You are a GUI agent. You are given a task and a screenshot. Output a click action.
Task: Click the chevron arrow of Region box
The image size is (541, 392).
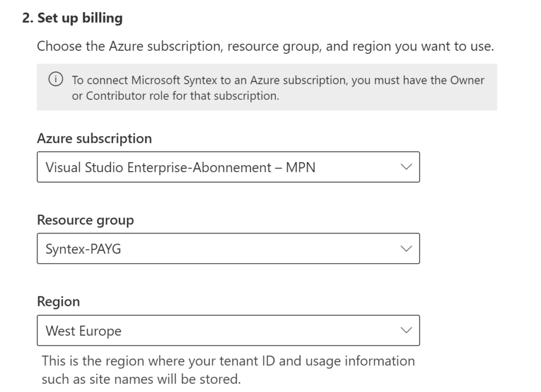[x=406, y=330]
